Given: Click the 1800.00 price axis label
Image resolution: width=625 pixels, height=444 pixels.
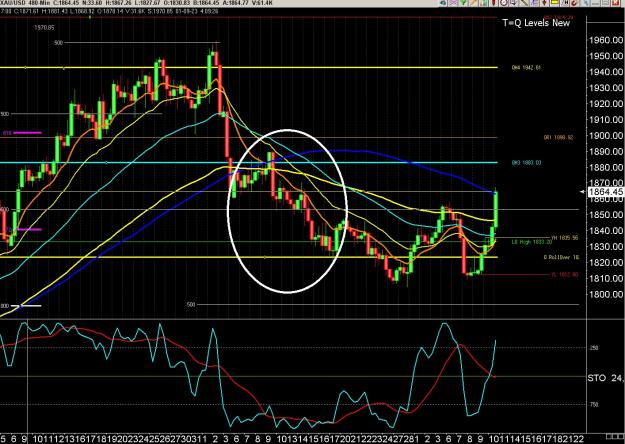Looking at the screenshot, I should coord(605,295).
